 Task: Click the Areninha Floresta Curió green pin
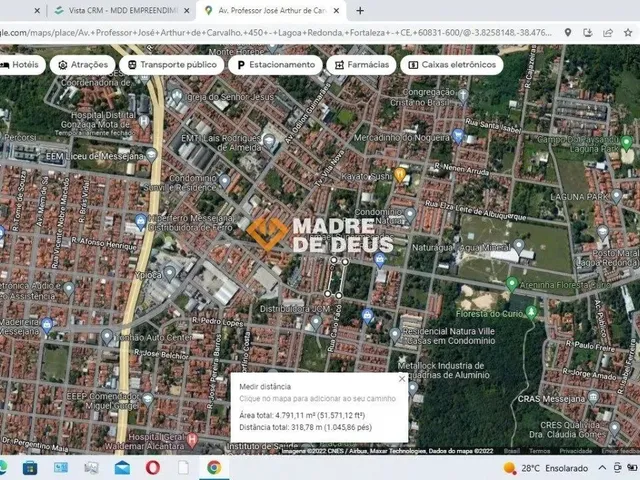click(511, 282)
